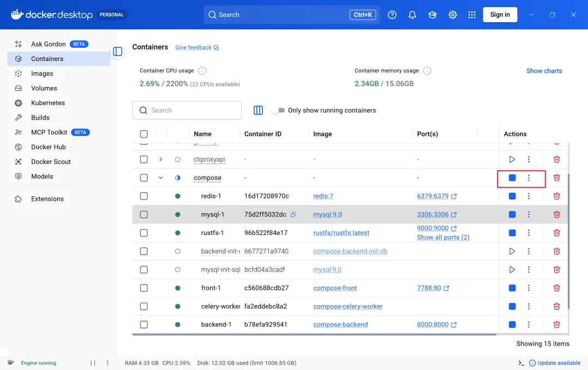The width and height of the screenshot is (588, 370).
Task: Focus the containers Search field
Action: tap(187, 110)
